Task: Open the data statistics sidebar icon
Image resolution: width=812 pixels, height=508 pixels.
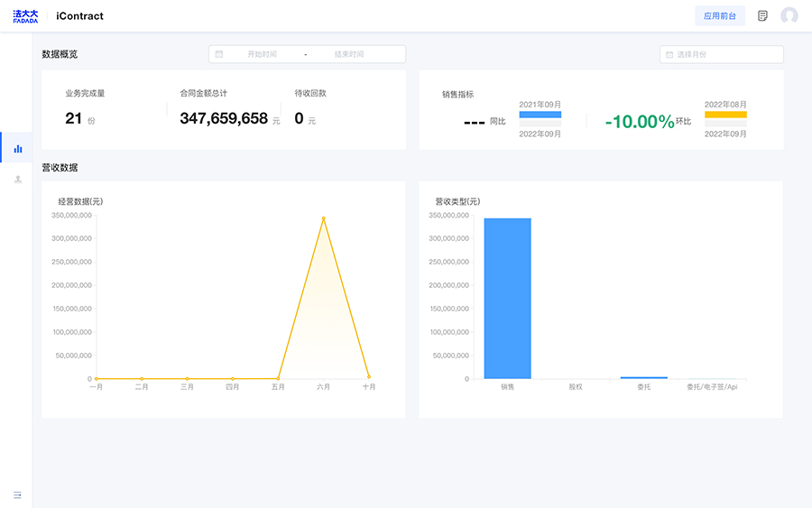Action: pyautogui.click(x=17, y=148)
